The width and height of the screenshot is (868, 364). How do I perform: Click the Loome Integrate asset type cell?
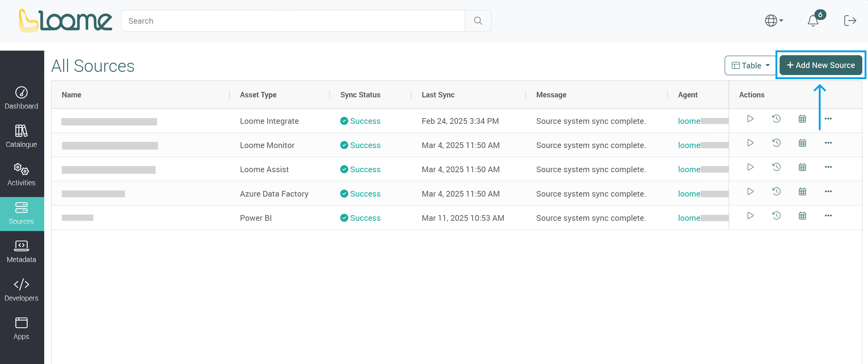click(269, 121)
